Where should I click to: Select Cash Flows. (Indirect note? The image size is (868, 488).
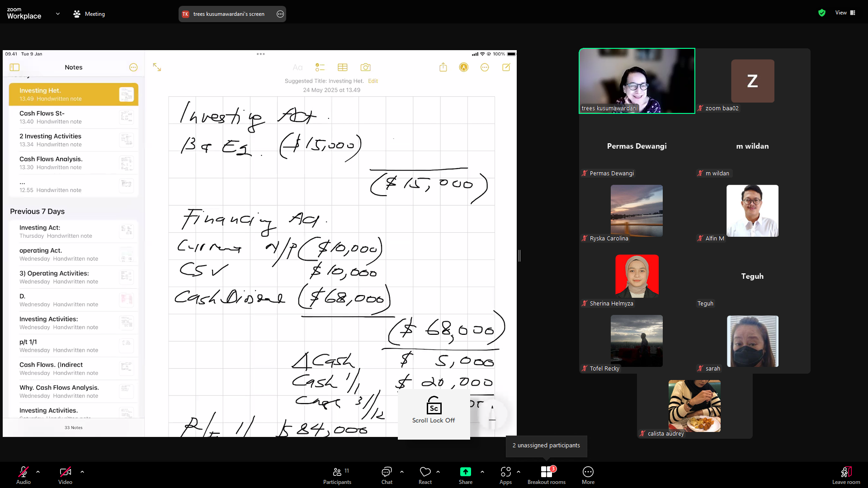coord(74,369)
